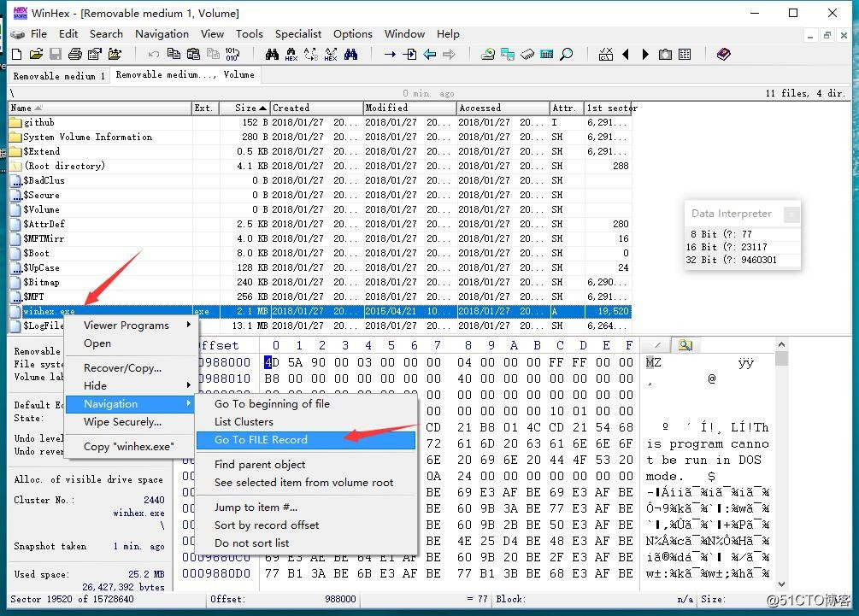The height and width of the screenshot is (616, 859).
Task: Choose Copy "winhex.exe" in the context menu
Action: click(130, 446)
